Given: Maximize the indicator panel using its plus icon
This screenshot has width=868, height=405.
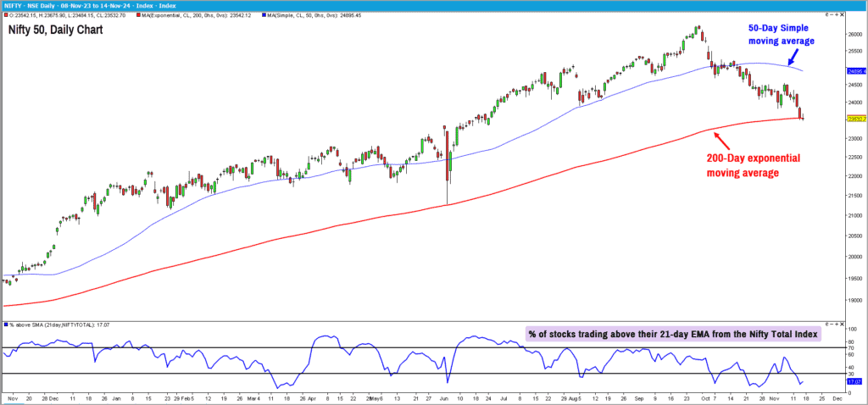Looking at the screenshot, I should tap(837, 324).
